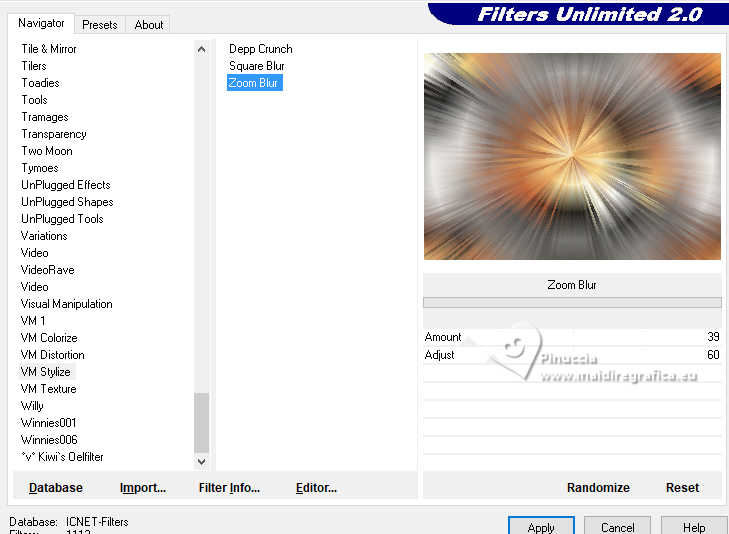The image size is (729, 534).
Task: Open the Help button
Action: coord(694,527)
